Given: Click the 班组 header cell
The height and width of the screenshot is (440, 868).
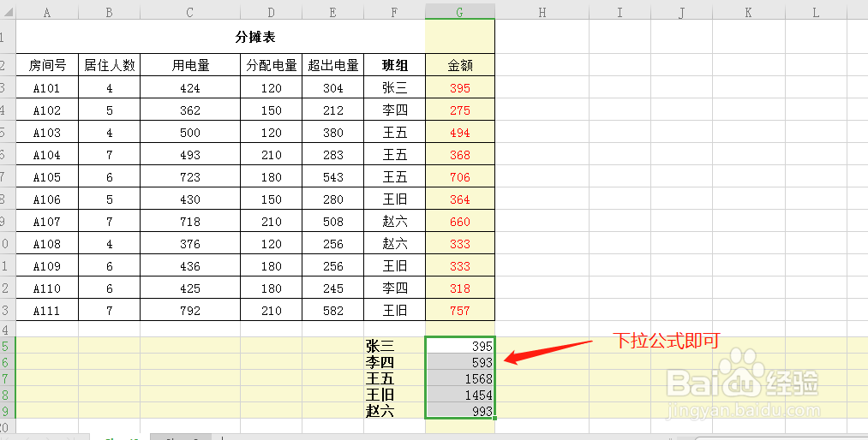Looking at the screenshot, I should click(395, 65).
